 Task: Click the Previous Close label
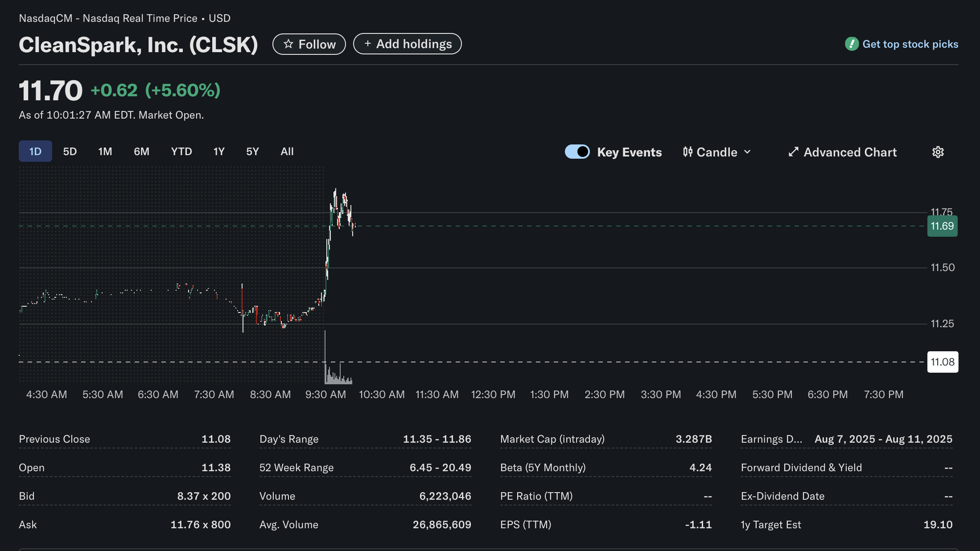pos(54,439)
